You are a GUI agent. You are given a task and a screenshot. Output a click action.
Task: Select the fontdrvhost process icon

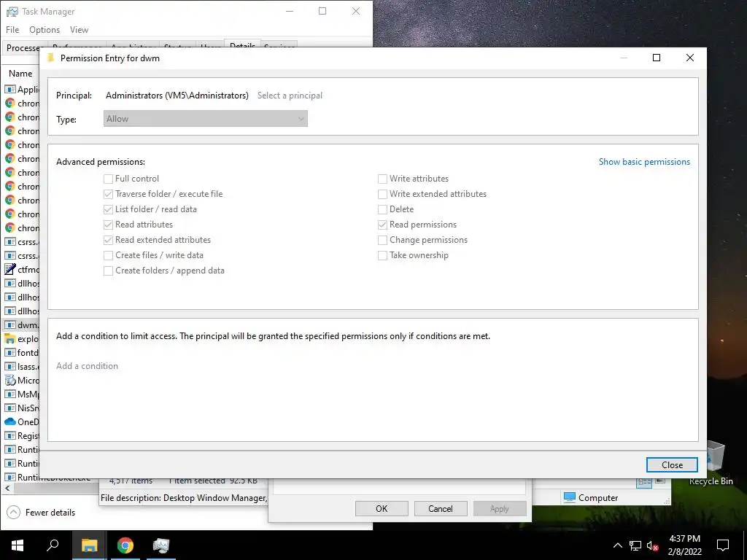[x=10, y=353]
